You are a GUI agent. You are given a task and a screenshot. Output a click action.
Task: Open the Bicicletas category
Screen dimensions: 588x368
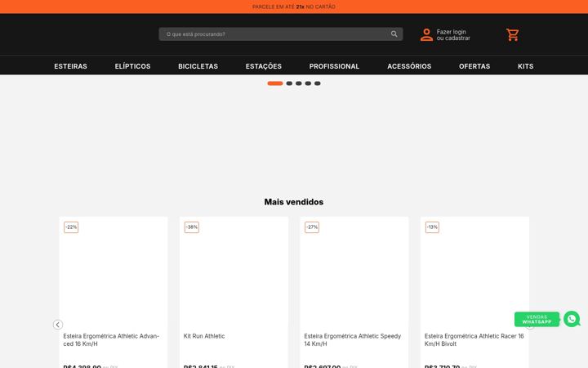click(198, 66)
